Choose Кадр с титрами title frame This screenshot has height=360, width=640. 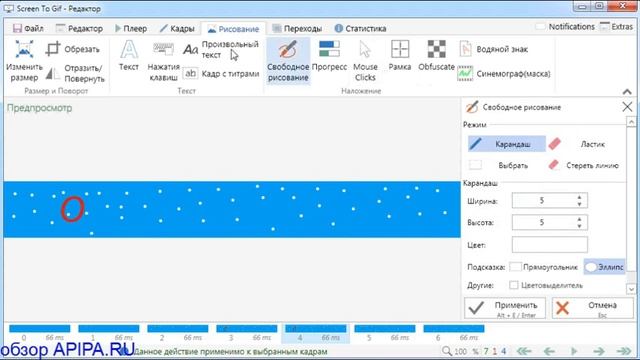(x=221, y=74)
